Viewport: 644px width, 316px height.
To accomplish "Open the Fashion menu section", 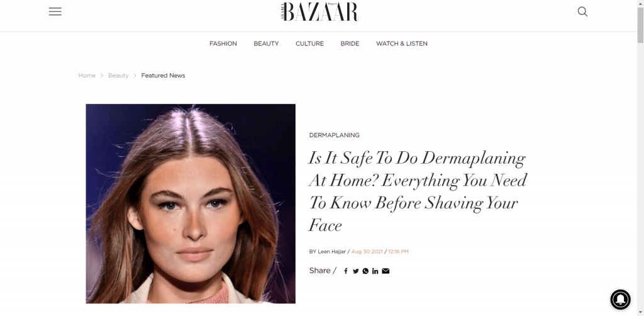I will 223,43.
